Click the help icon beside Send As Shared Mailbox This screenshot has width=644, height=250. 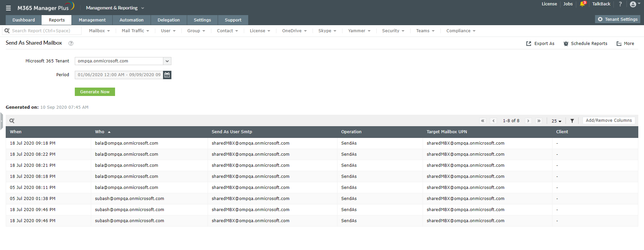pyautogui.click(x=71, y=43)
